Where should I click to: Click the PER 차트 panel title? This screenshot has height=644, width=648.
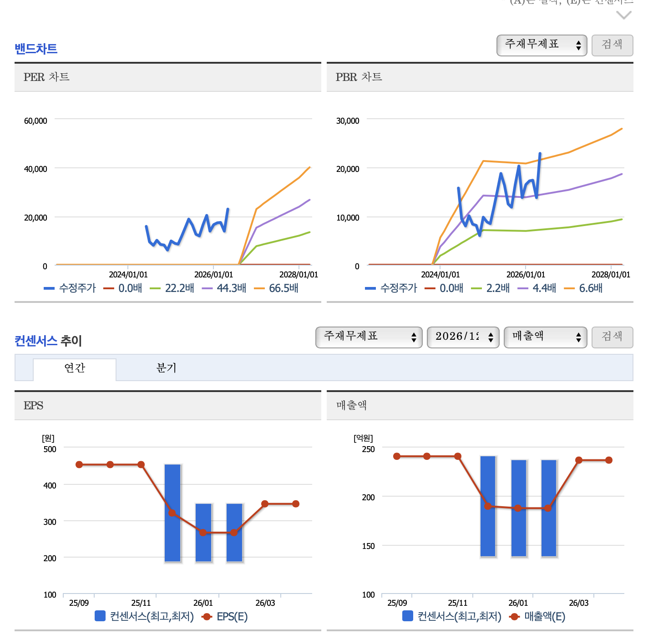coord(46,77)
